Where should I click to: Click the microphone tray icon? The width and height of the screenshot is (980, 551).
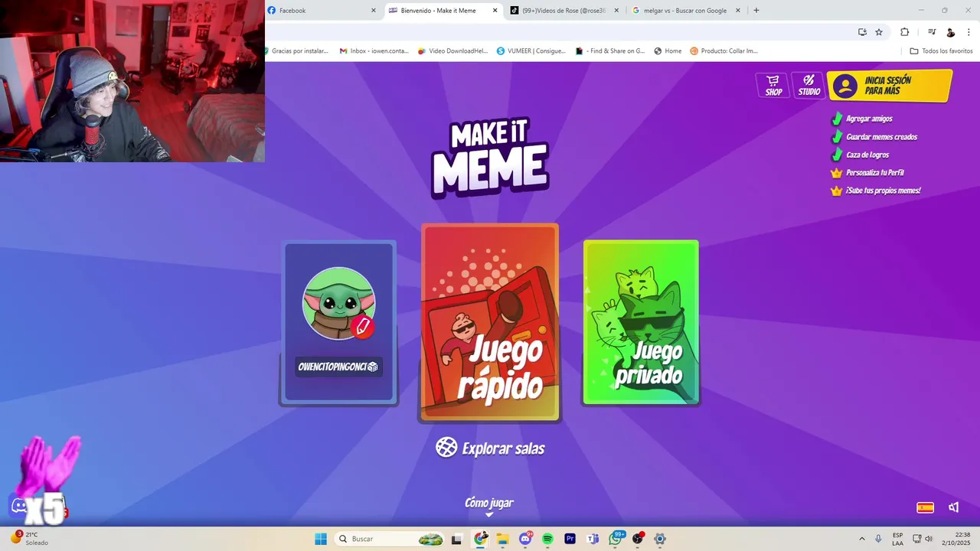[878, 539]
